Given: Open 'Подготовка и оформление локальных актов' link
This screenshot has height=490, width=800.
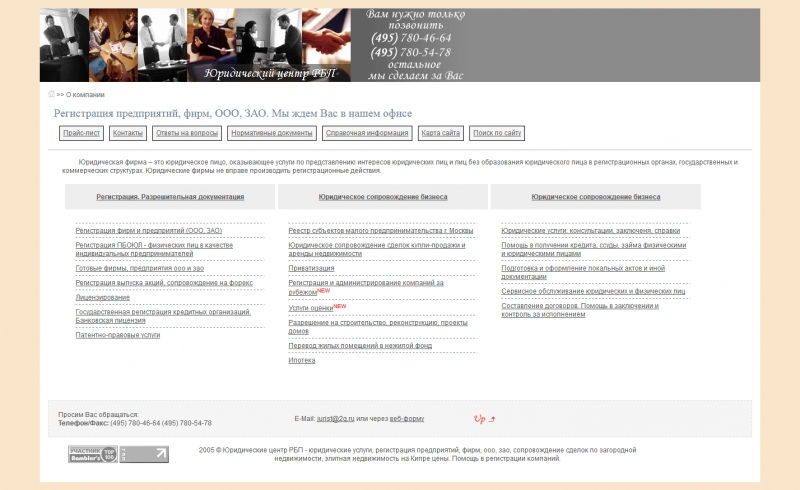Looking at the screenshot, I should (x=583, y=273).
